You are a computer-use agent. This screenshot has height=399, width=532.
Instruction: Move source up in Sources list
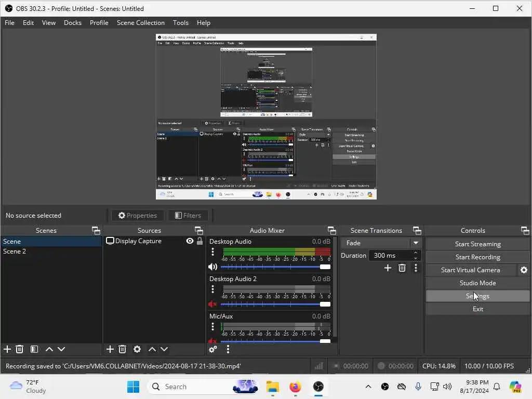(x=152, y=349)
